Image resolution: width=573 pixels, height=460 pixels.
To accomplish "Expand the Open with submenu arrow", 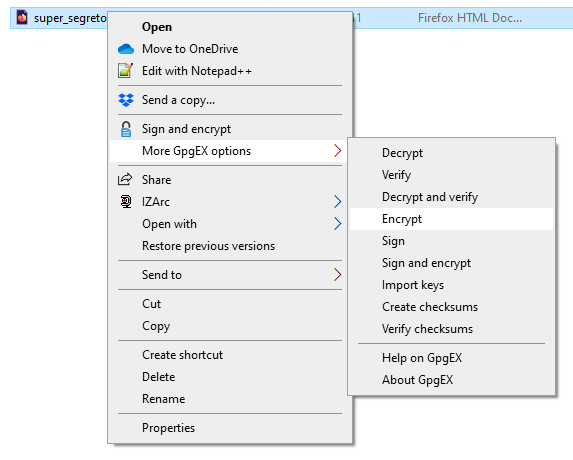I will (x=338, y=224).
